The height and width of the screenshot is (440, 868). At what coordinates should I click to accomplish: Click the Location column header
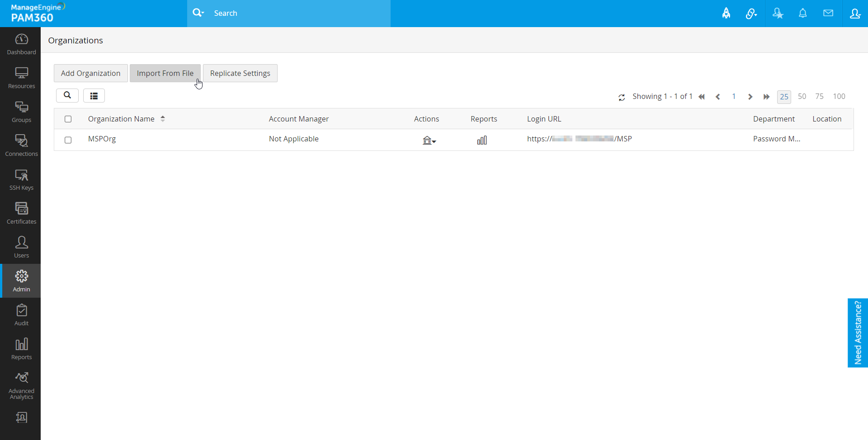coord(827,119)
